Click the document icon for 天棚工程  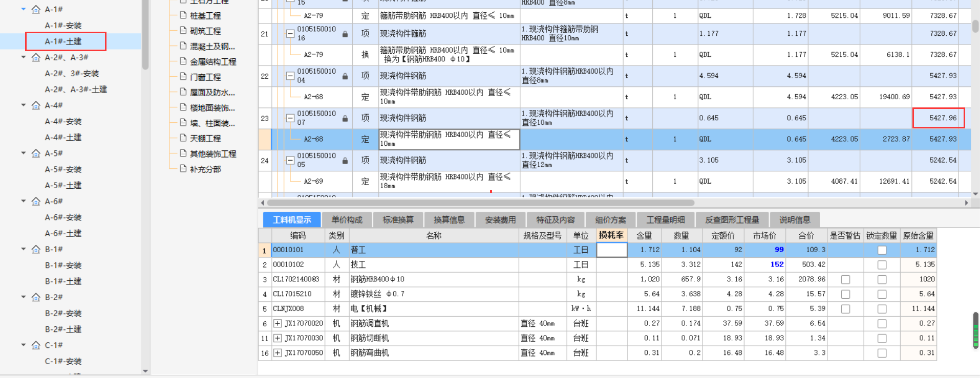(183, 138)
